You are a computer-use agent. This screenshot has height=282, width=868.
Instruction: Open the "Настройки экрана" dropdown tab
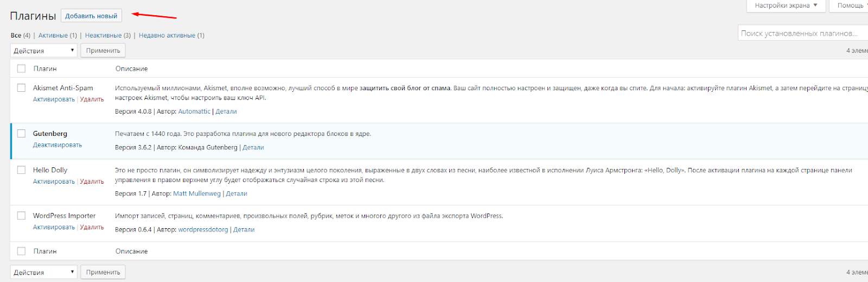786,5
